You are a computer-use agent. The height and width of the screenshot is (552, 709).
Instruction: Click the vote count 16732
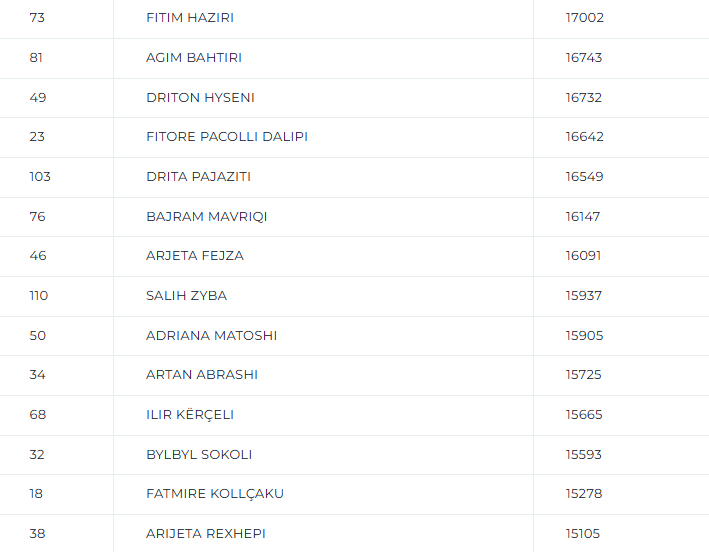pos(584,97)
